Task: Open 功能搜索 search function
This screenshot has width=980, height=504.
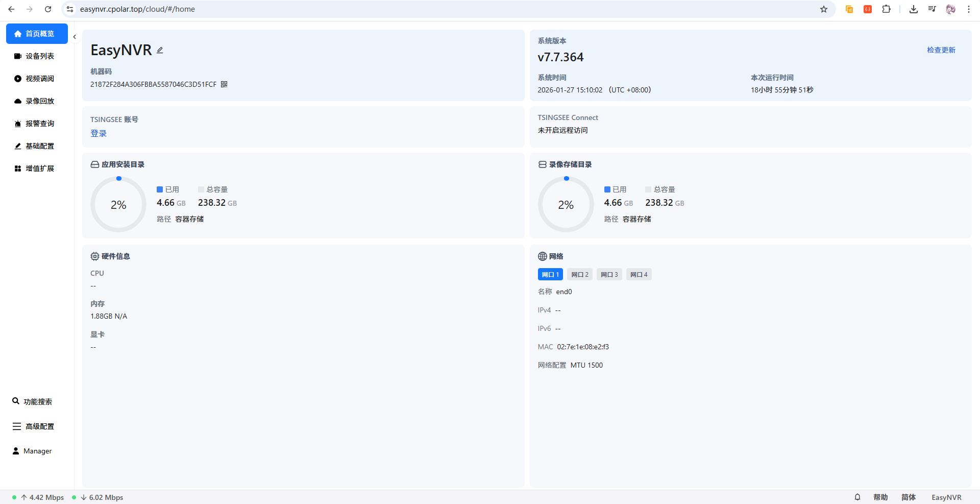Action: (x=33, y=401)
